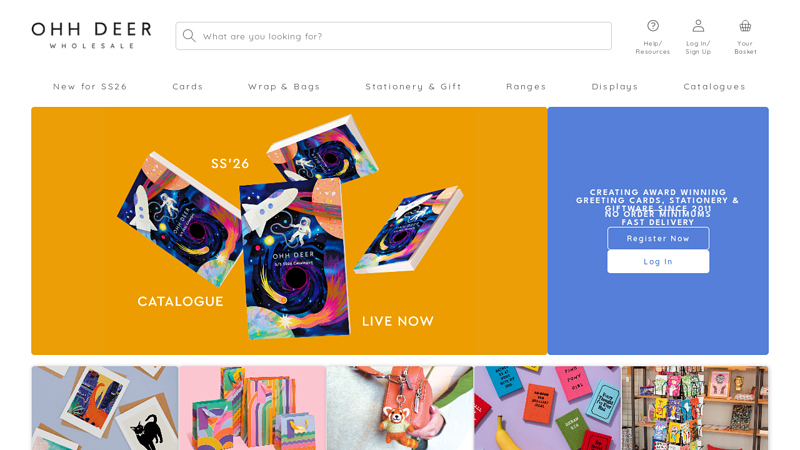Click the white Log In button
Screen dimensions: 800x450
pyautogui.click(x=658, y=261)
